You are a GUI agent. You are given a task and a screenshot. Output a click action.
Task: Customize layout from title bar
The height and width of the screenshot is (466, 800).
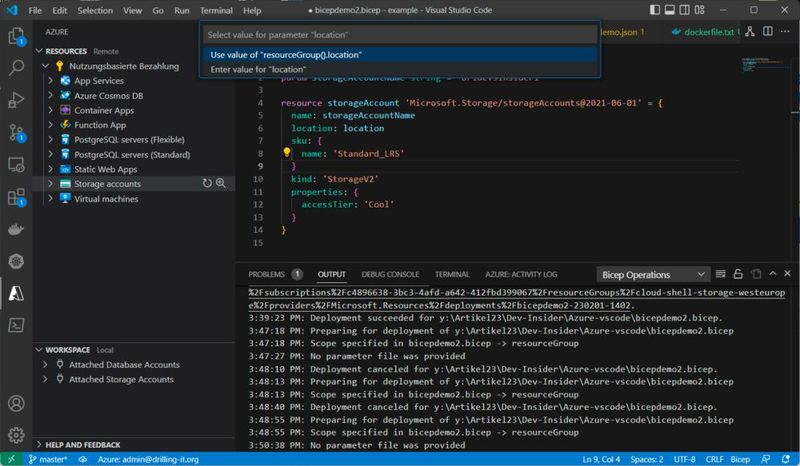pos(699,10)
